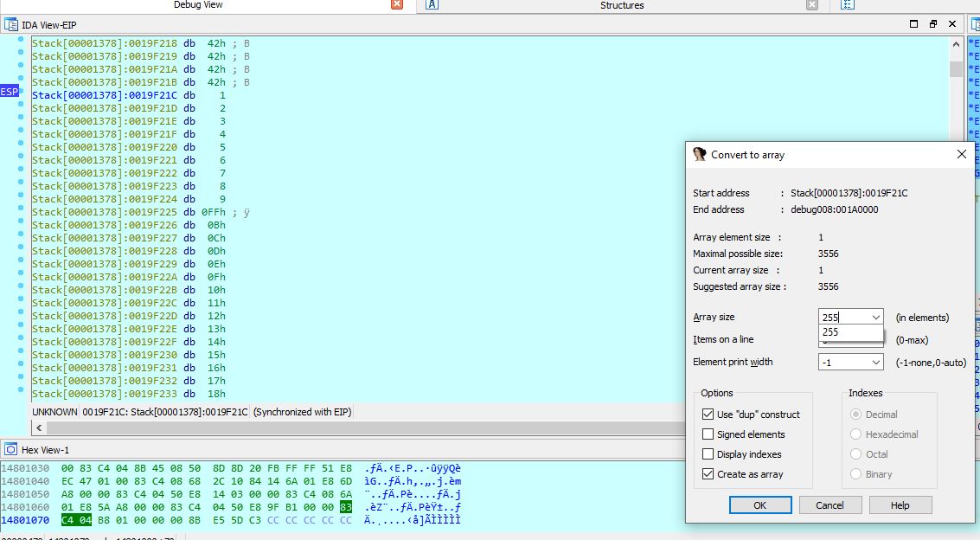Image resolution: width=980 pixels, height=540 pixels.
Task: Click the vertical scrollbar thumb
Action: click(x=956, y=68)
